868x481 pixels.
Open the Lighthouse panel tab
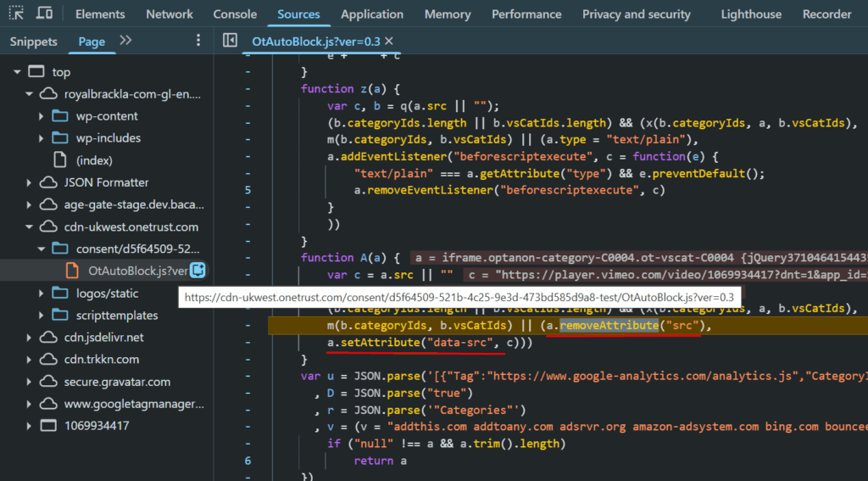click(x=751, y=14)
